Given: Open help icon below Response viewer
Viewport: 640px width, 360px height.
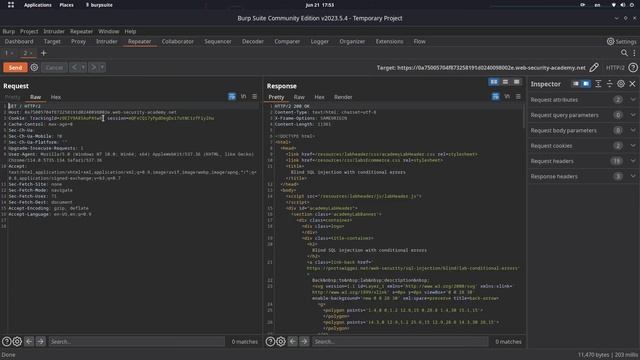Looking at the screenshot, I should (270, 341).
